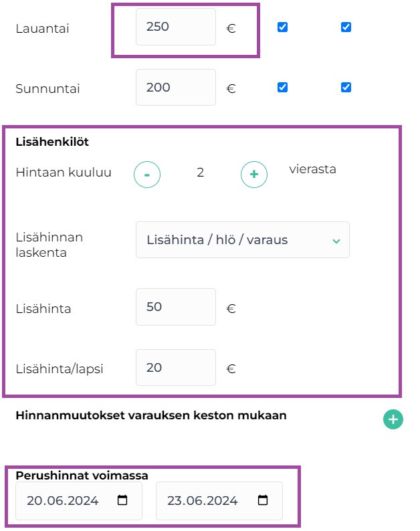Screen dimensions: 420x531
Task: Toggle the second Sunnuntai checkbox
Action: pyautogui.click(x=346, y=88)
